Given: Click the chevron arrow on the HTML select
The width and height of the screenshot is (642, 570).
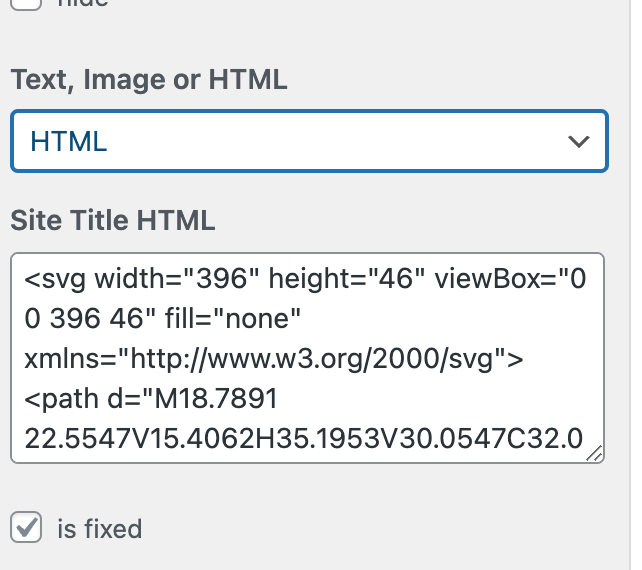Looking at the screenshot, I should [579, 142].
